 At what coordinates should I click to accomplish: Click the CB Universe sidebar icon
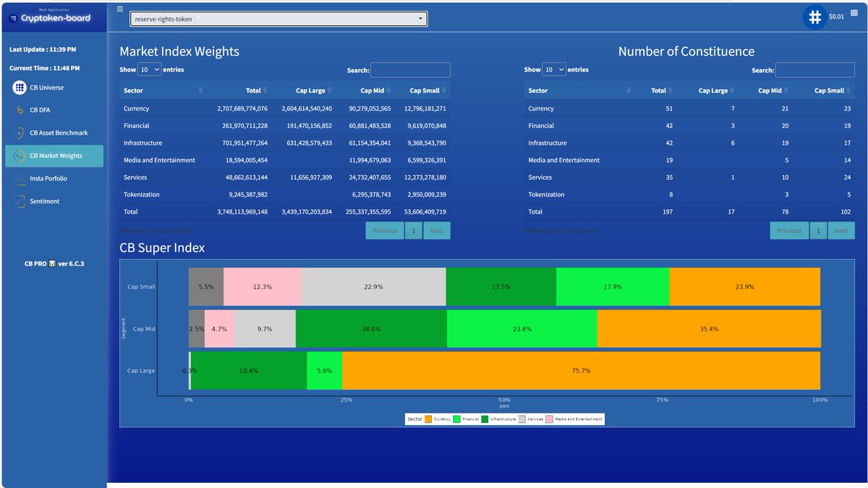(x=20, y=88)
